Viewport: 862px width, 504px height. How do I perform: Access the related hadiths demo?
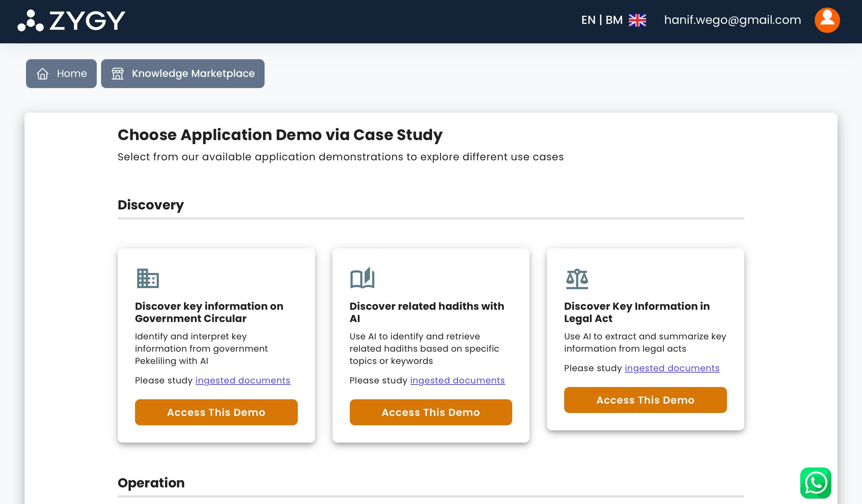431,412
